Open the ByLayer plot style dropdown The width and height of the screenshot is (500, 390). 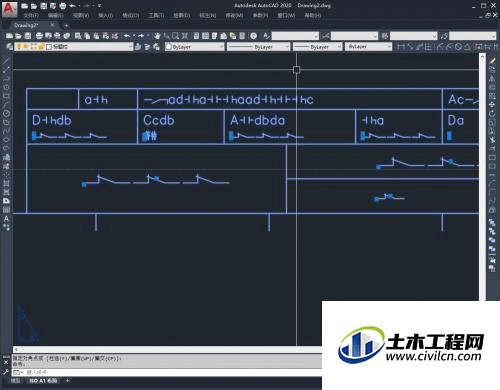click(368, 47)
